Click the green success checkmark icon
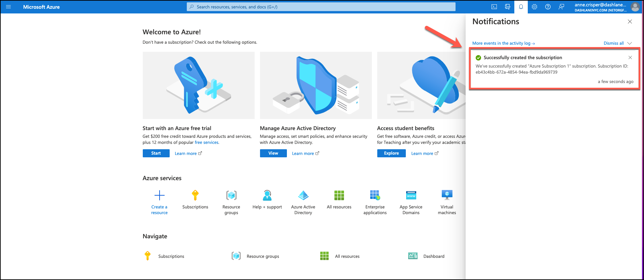 478,58
